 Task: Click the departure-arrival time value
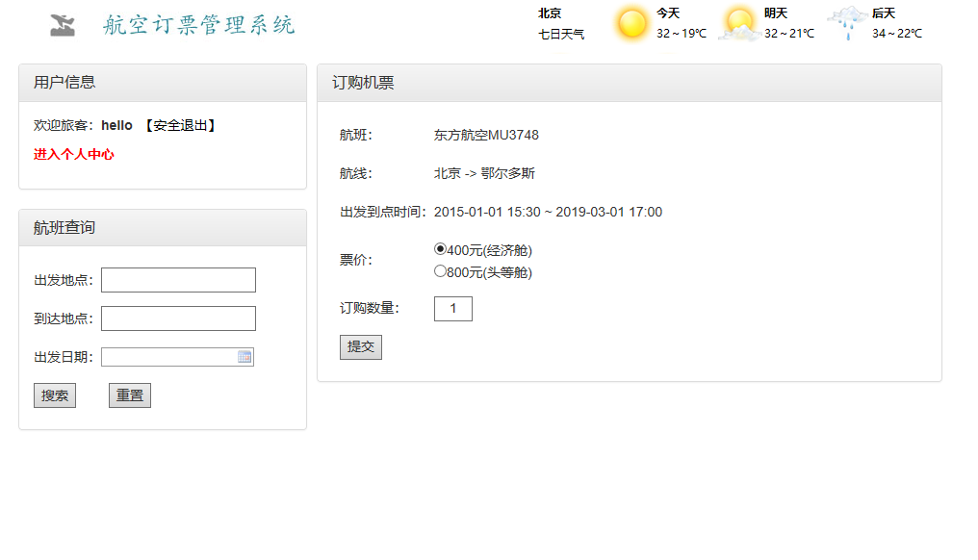(x=549, y=212)
